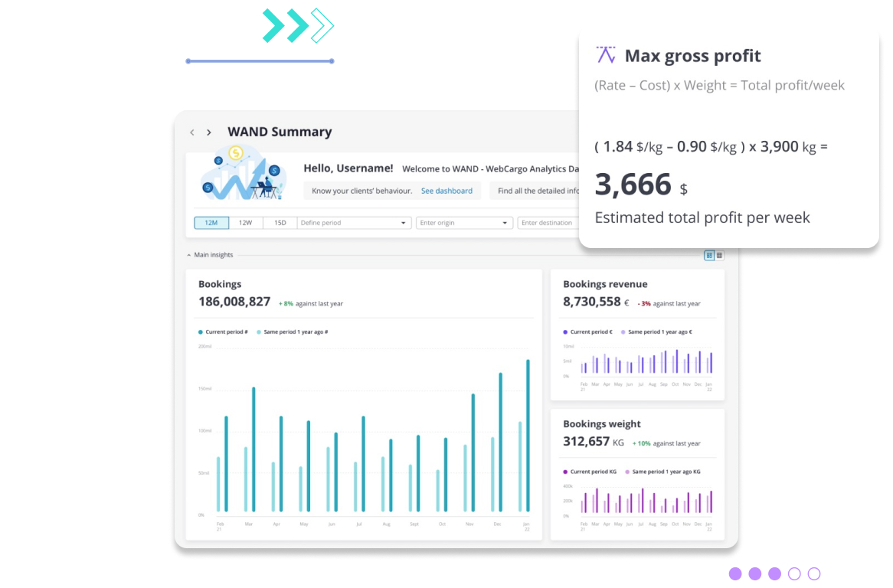
Task: Switch to the compact table view icon
Action: click(719, 255)
